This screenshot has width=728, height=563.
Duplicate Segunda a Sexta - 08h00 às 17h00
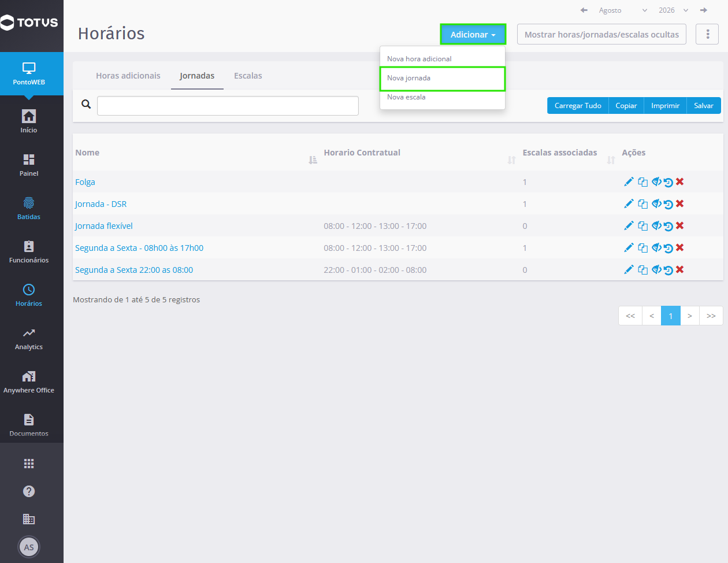642,248
